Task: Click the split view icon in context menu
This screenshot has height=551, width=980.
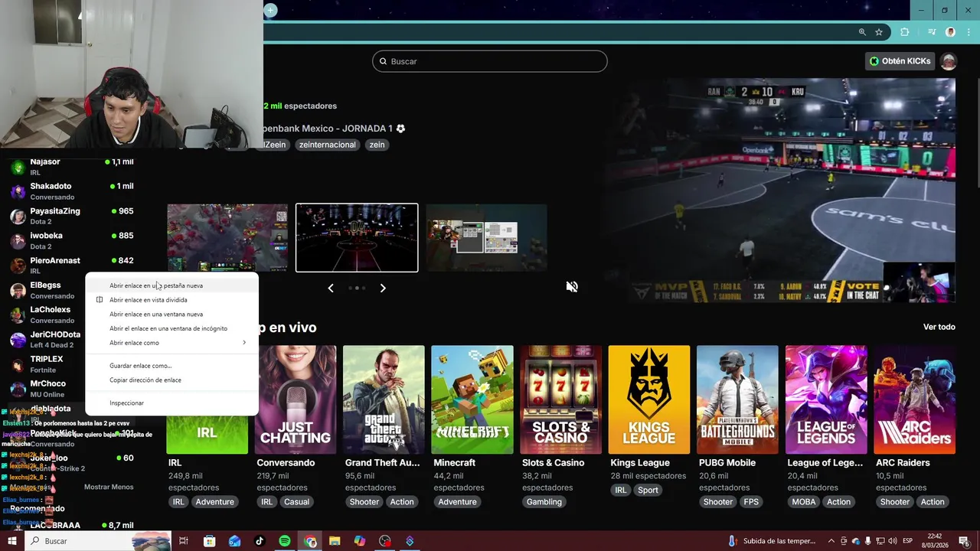Action: tap(100, 300)
